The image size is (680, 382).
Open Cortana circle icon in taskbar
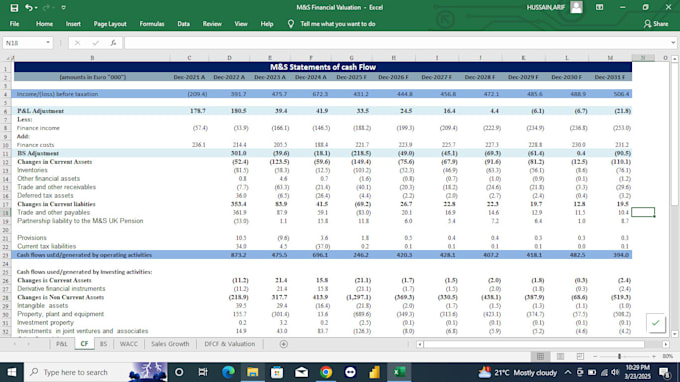coord(179,372)
